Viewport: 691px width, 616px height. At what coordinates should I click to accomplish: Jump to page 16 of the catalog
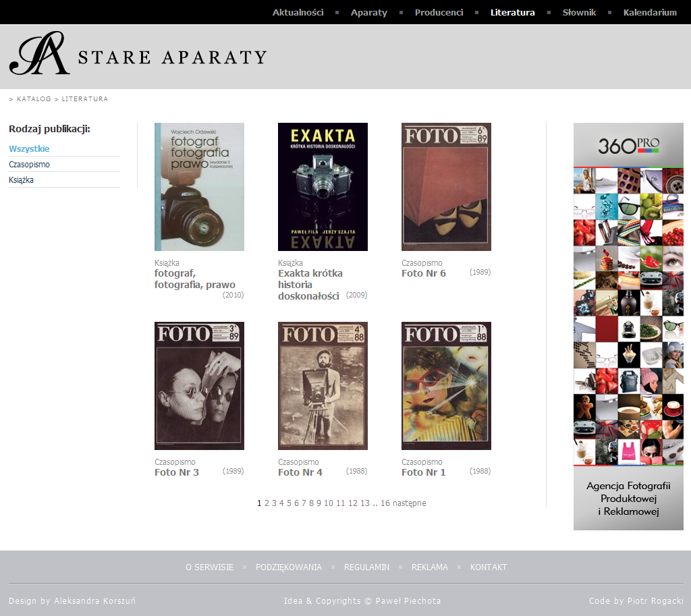point(385,503)
